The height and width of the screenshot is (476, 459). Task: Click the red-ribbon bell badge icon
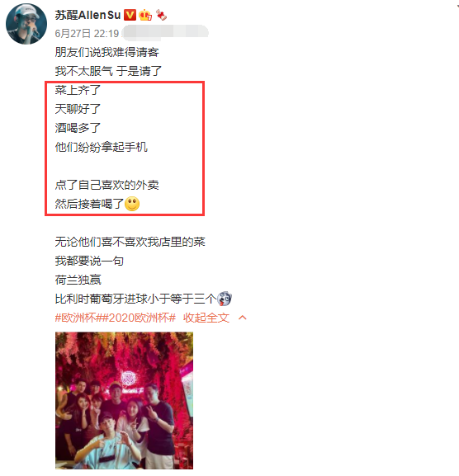161,15
